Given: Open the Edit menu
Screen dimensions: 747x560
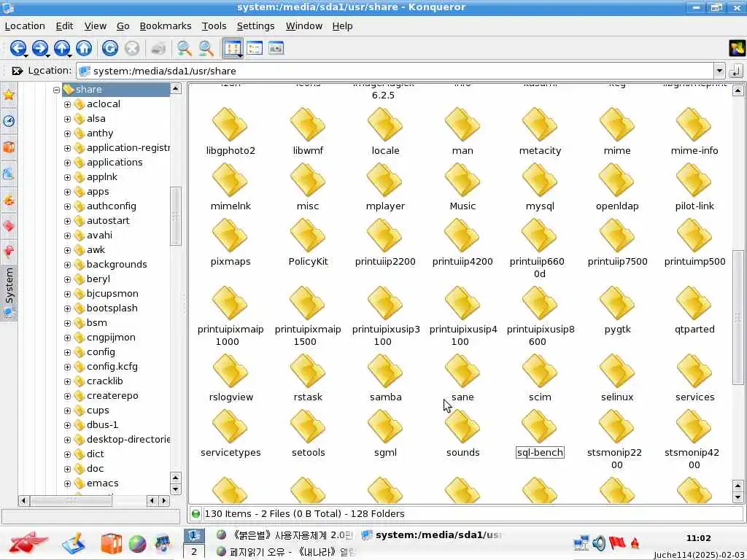Looking at the screenshot, I should tap(64, 26).
